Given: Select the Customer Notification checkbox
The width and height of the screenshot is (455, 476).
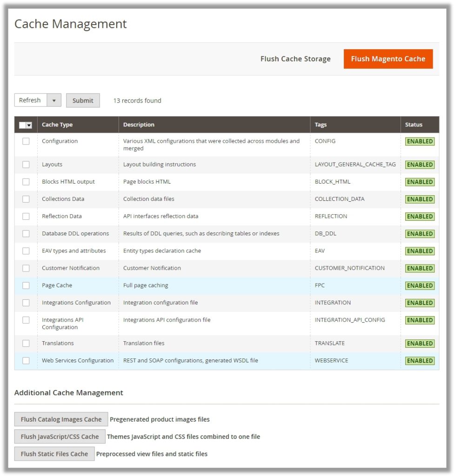Looking at the screenshot, I should (26, 268).
